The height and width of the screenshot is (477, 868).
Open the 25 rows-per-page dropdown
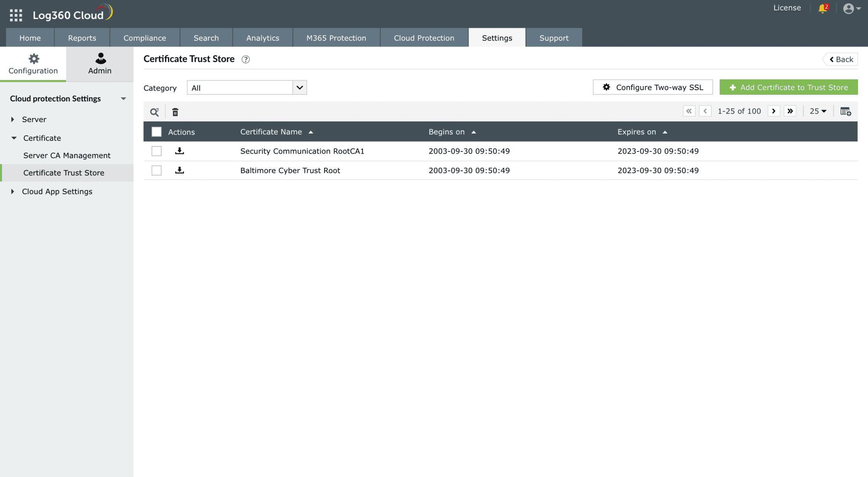[x=818, y=111]
